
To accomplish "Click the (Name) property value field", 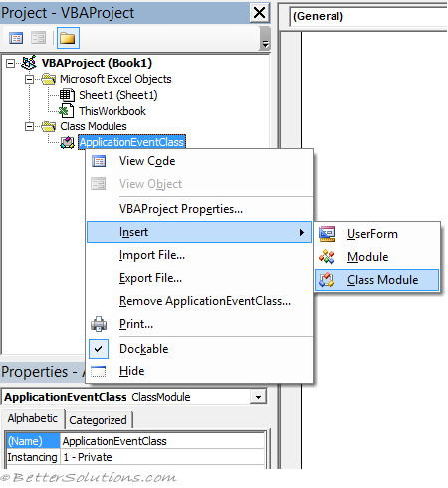I will (162, 441).
